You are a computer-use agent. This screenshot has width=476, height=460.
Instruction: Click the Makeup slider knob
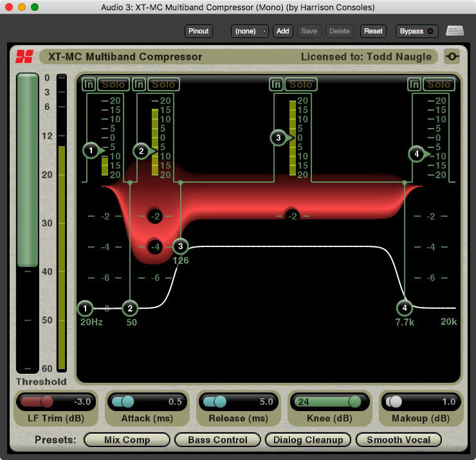pyautogui.click(x=395, y=401)
